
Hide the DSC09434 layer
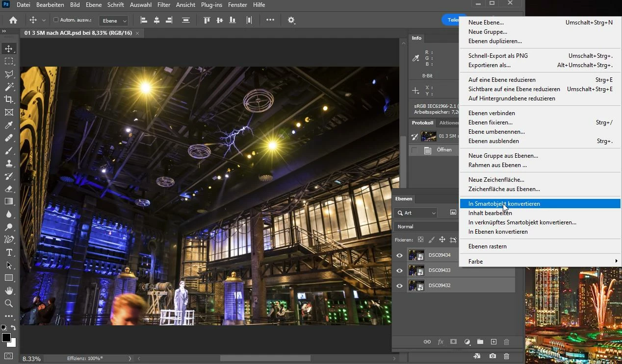coord(399,255)
